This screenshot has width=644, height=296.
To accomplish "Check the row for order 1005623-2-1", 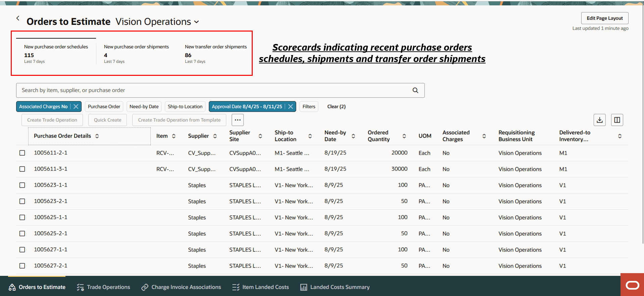I will click(22, 201).
